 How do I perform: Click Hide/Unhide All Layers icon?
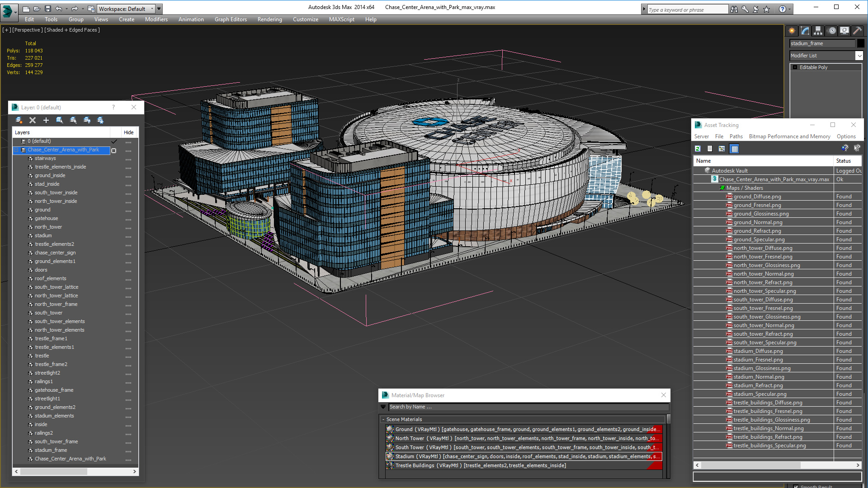(87, 120)
